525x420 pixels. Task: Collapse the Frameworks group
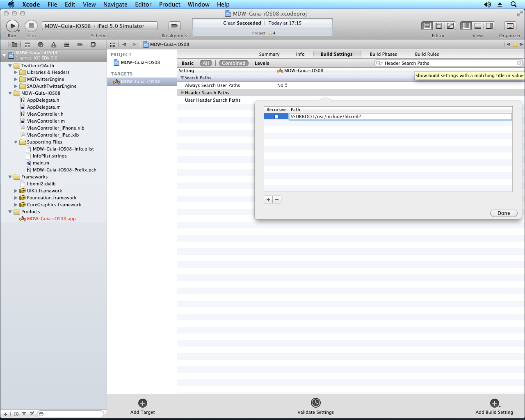tap(10, 177)
